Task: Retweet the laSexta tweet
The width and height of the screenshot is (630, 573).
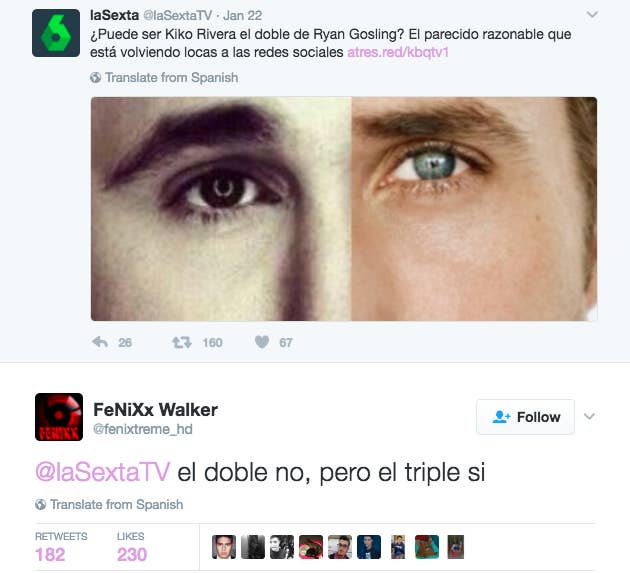Action: tap(182, 343)
